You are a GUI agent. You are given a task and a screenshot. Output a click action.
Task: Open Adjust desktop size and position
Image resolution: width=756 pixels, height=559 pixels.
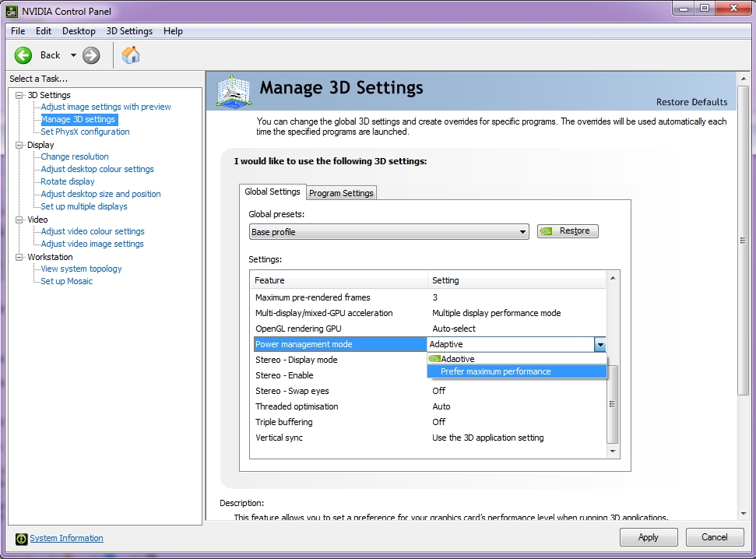coord(100,194)
